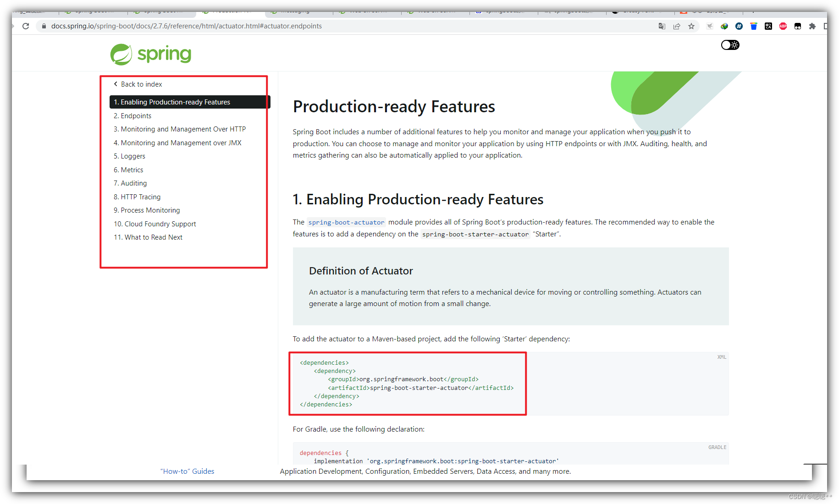Open the Tampermonkey extension icon
Image resolution: width=839 pixels, height=504 pixels.
pos(798,26)
